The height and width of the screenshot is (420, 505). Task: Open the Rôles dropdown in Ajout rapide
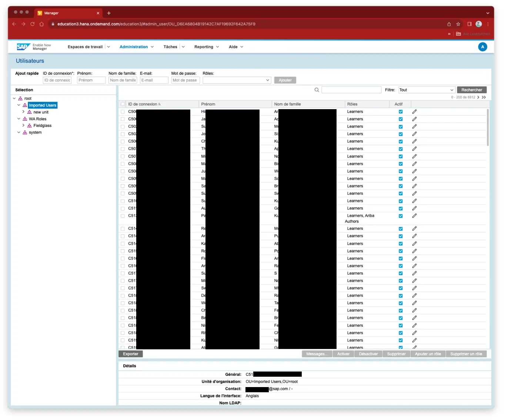(237, 80)
